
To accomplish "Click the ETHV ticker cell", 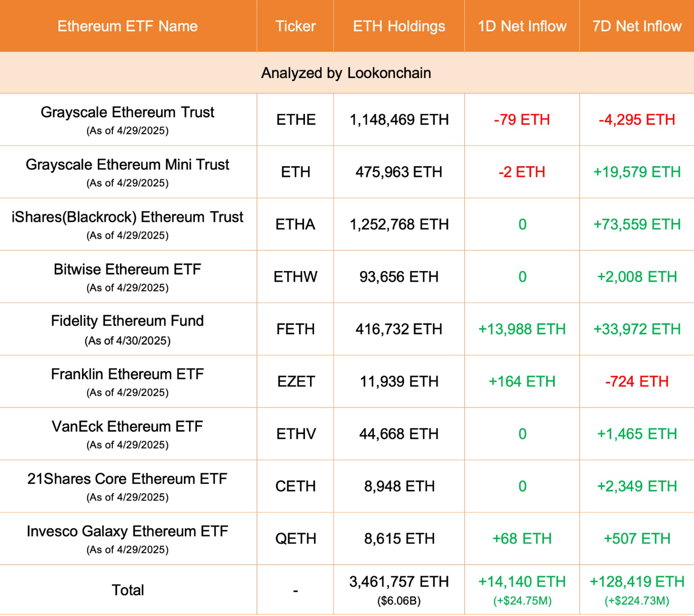I will pyautogui.click(x=296, y=434).
